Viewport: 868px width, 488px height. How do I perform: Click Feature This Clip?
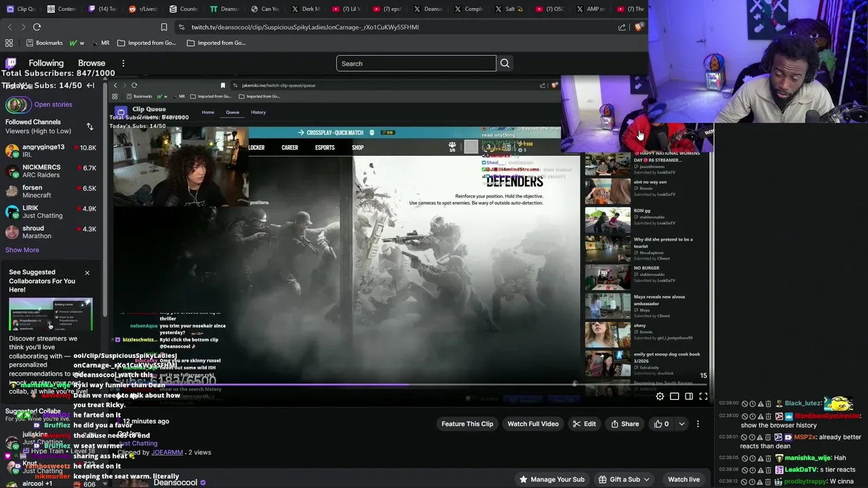pyautogui.click(x=467, y=424)
